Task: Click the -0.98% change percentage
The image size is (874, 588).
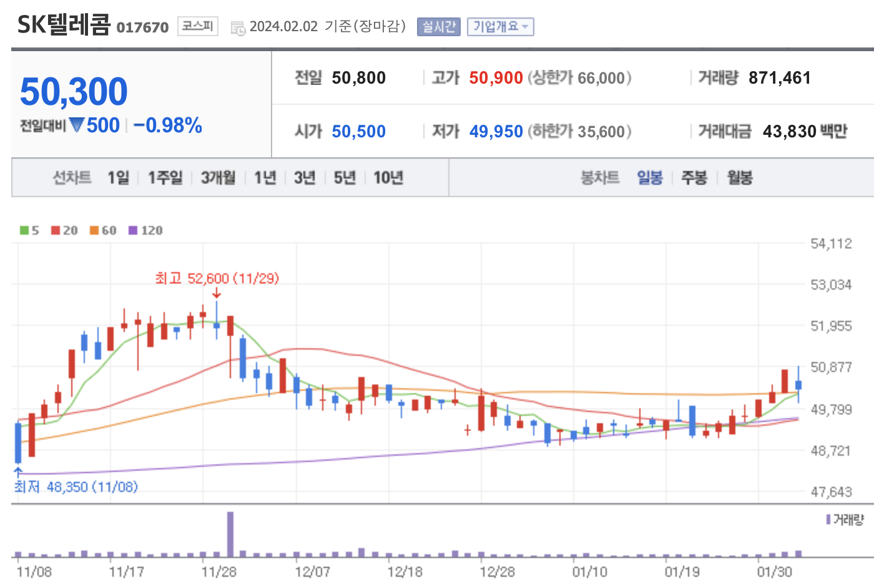Action: click(x=168, y=125)
